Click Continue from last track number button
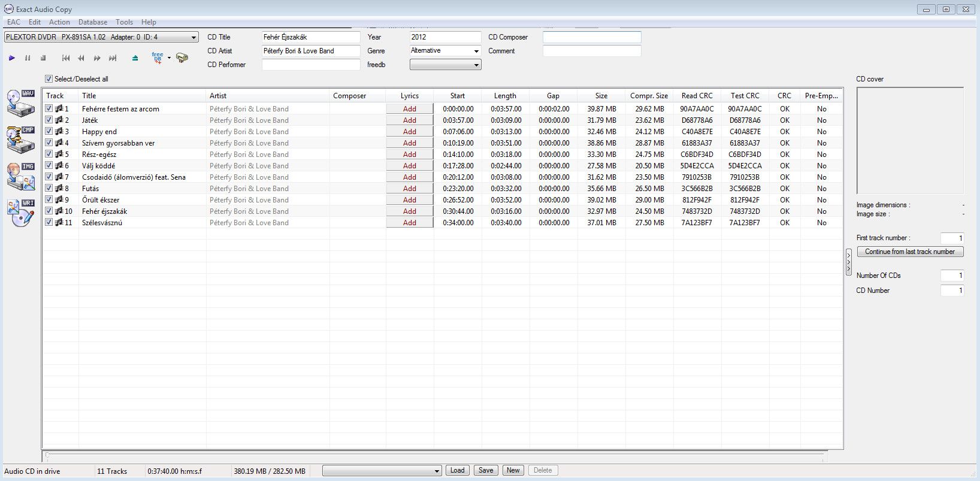The image size is (980, 481). coord(910,252)
